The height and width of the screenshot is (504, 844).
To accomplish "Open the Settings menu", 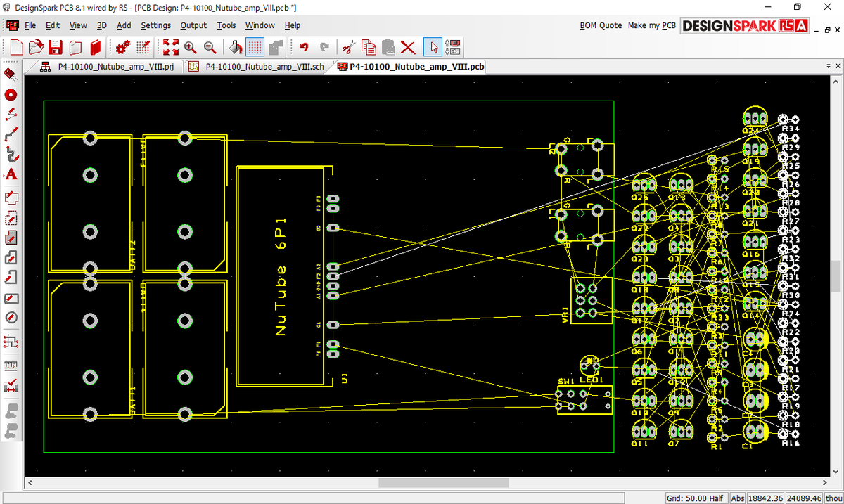I will [x=155, y=25].
